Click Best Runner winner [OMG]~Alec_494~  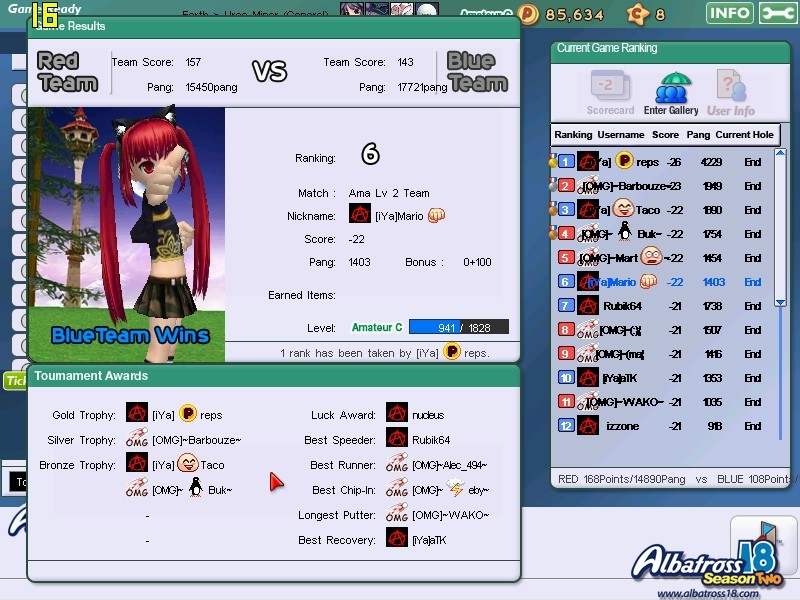tap(449, 465)
